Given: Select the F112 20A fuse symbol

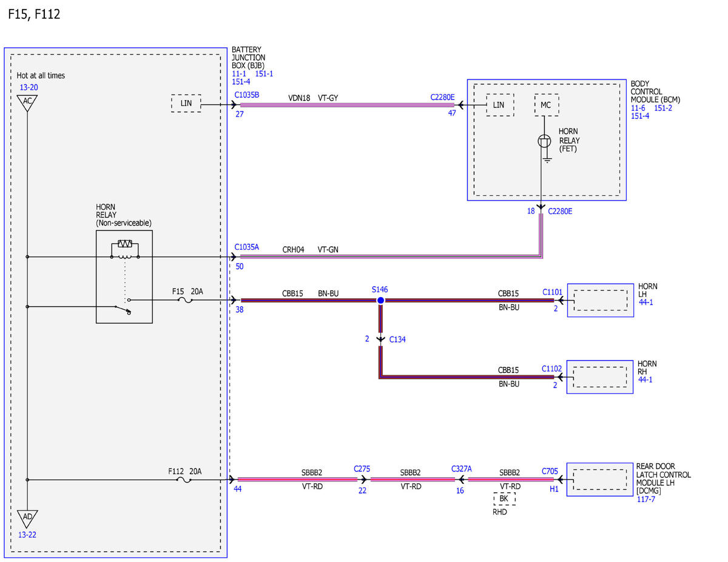Looking at the screenshot, I should click(x=184, y=480).
